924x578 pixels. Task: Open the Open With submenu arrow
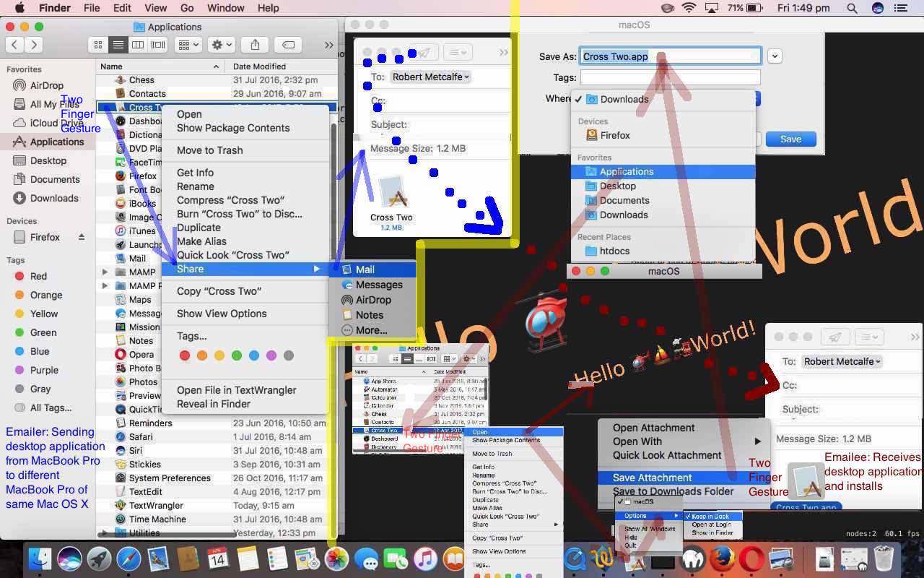(x=757, y=441)
